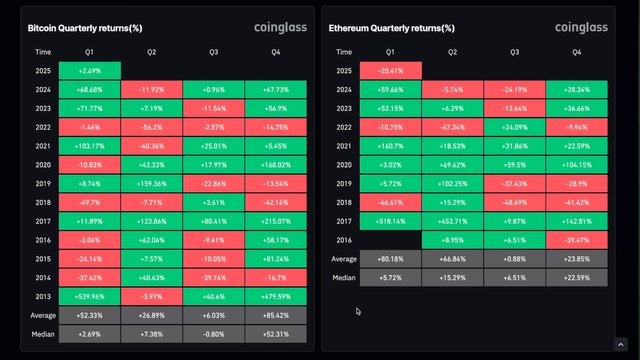Select Bitcoin Q4 column header
The width and height of the screenshot is (640, 360).
click(276, 52)
